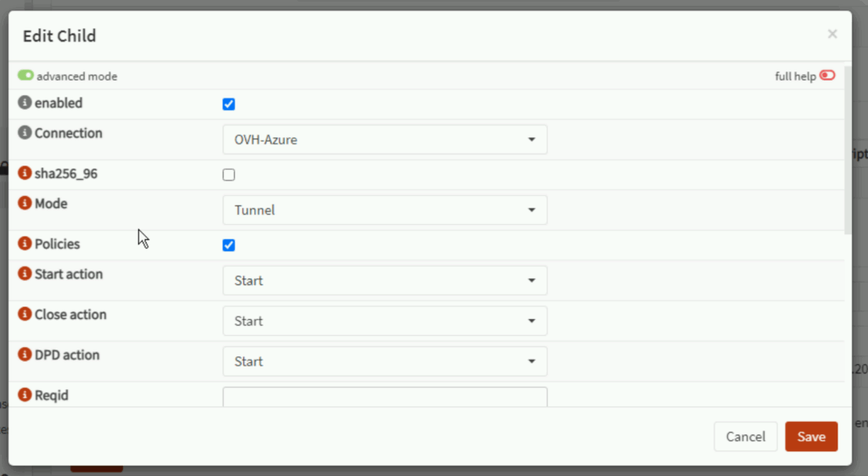Expand the Mode dropdown set to Tunnel
868x476 pixels.
(x=385, y=210)
